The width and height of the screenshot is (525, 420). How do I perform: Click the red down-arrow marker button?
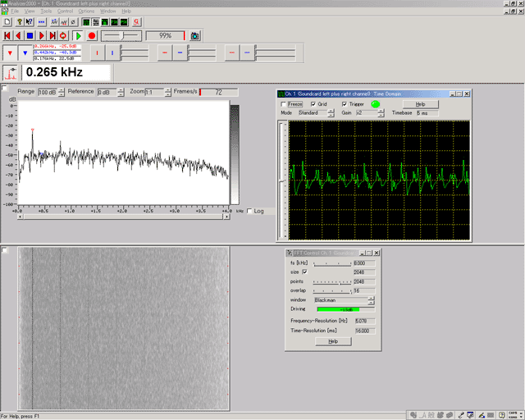(8, 52)
